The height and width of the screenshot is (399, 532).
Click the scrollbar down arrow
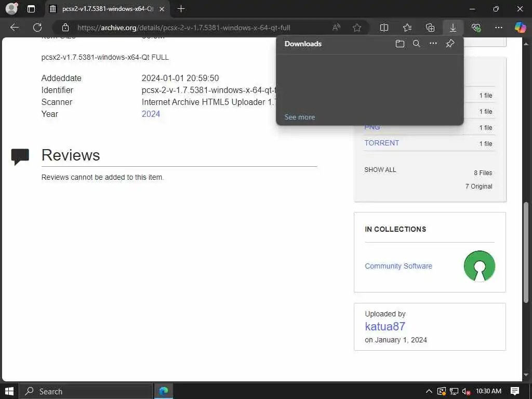526,375
